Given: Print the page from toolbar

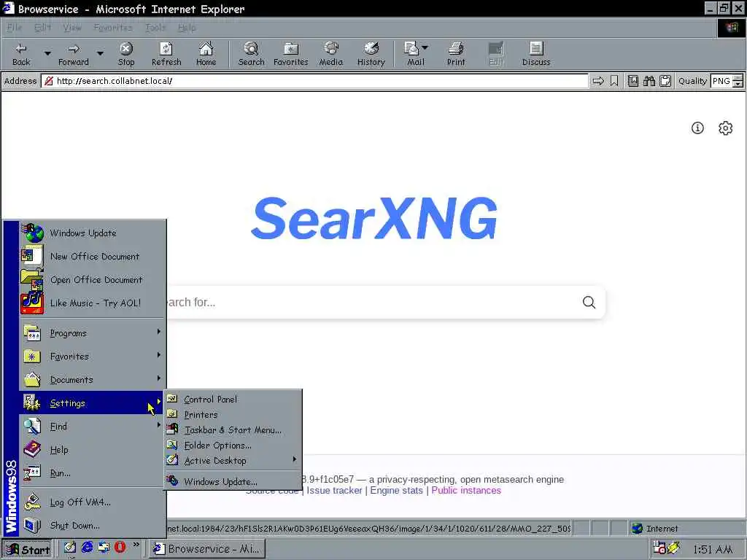Looking at the screenshot, I should 456,54.
